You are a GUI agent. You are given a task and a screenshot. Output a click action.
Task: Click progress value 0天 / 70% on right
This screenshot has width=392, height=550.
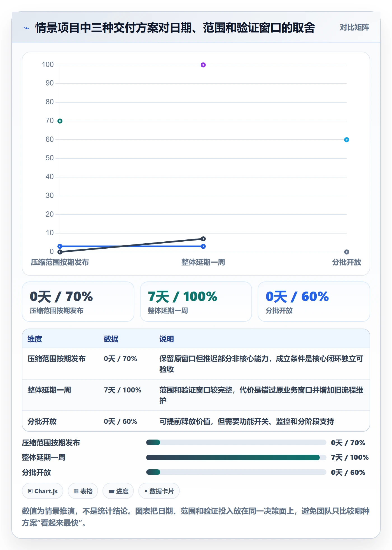348,443
